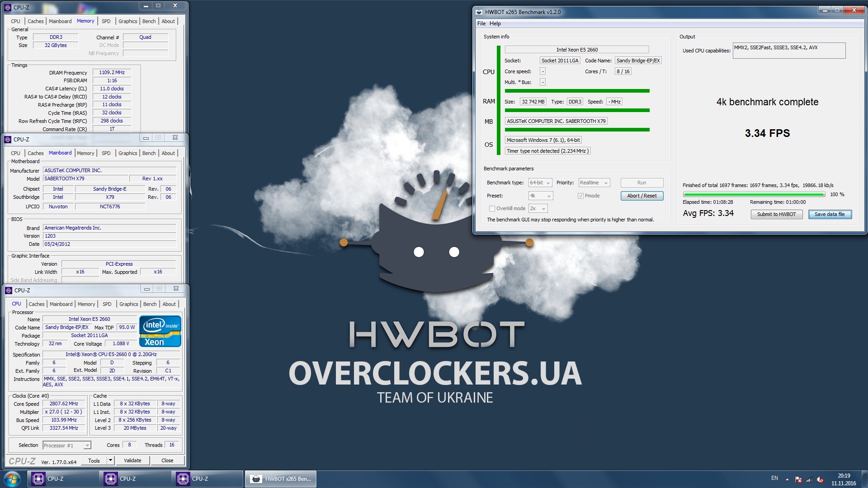Click the SABERTOOTH X79 model field

coord(85,178)
